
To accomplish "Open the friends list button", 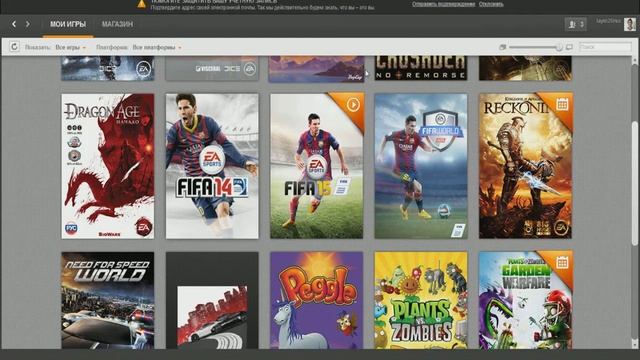I will [576, 24].
